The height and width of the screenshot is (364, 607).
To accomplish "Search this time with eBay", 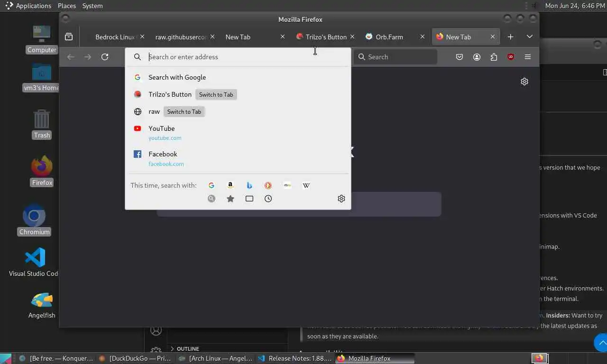I will (x=287, y=185).
